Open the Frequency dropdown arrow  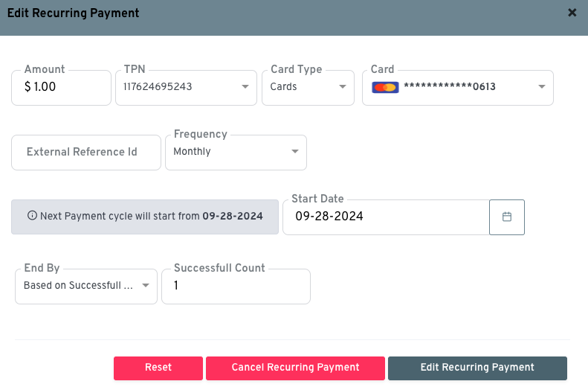pyautogui.click(x=295, y=152)
